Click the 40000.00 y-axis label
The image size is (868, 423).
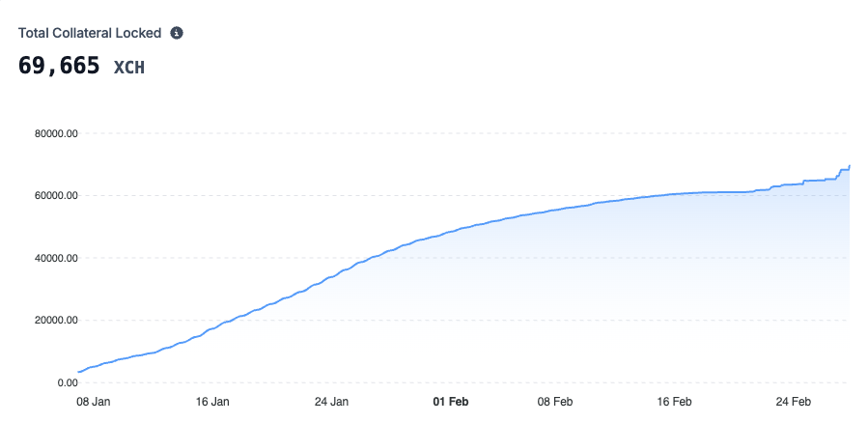(57, 258)
